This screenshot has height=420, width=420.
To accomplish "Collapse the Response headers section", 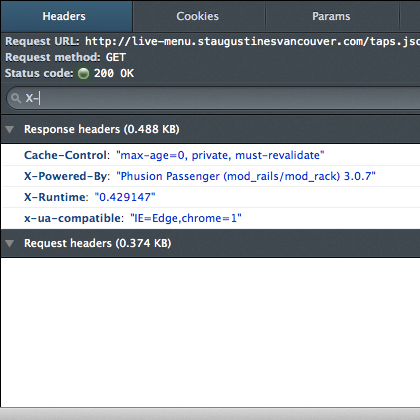I will (10, 129).
